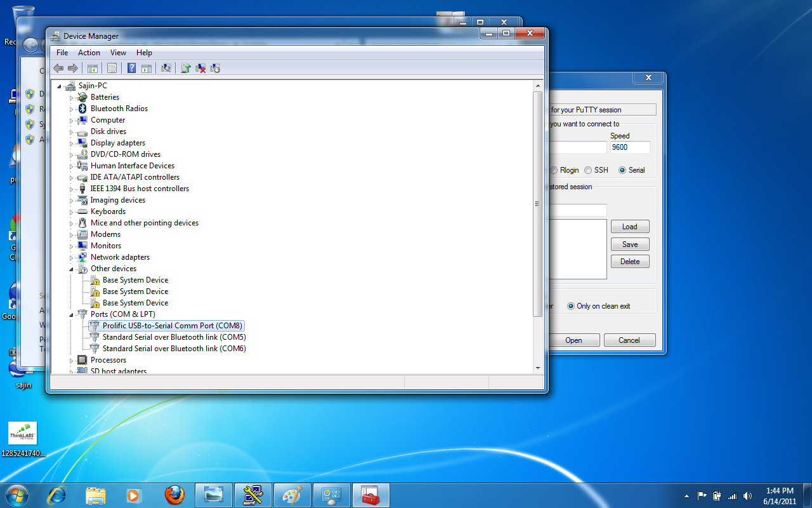Click the Disable device toolbar icon
Viewport: 812px width, 508px height.
[215, 69]
